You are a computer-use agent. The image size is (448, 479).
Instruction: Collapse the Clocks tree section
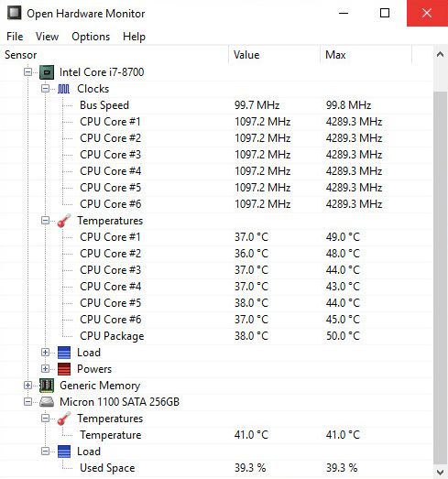tap(45, 89)
